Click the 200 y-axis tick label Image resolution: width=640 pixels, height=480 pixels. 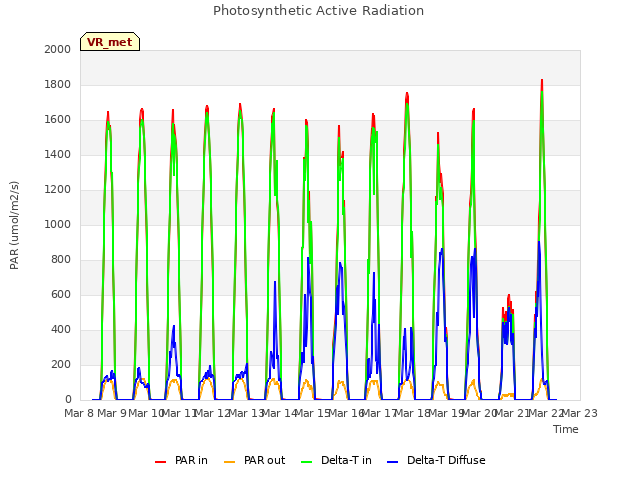click(61, 365)
